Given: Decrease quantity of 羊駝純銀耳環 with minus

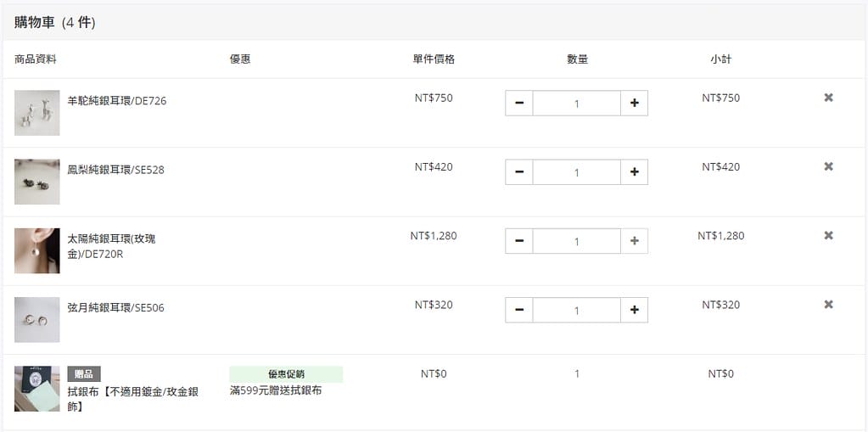Looking at the screenshot, I should (x=519, y=103).
